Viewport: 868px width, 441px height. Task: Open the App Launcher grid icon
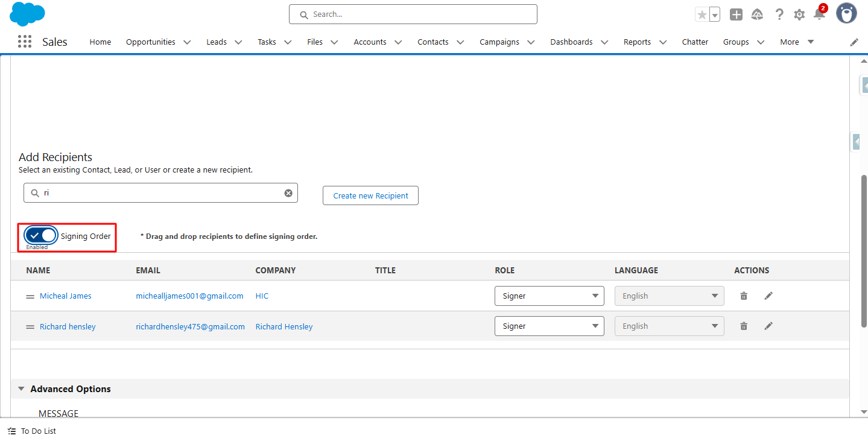click(25, 42)
